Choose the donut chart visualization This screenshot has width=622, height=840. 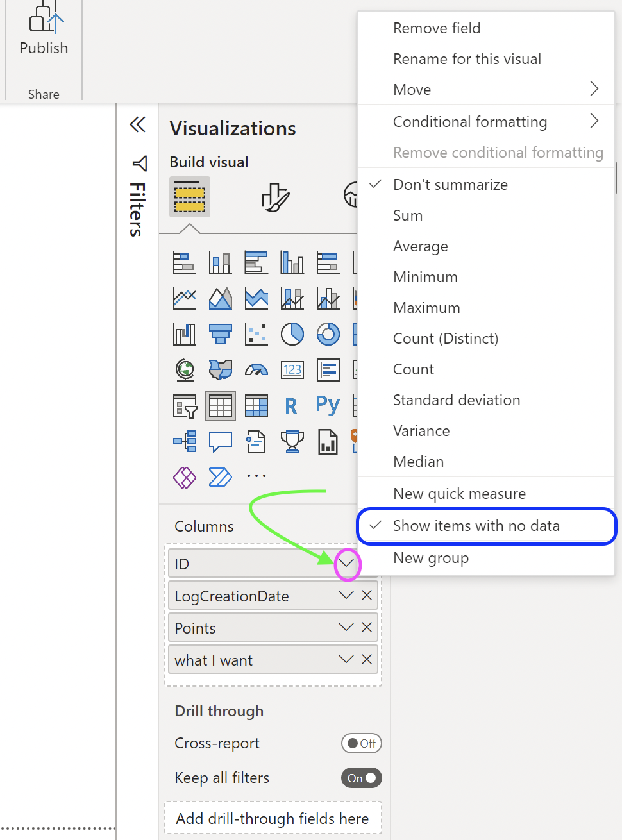(328, 334)
